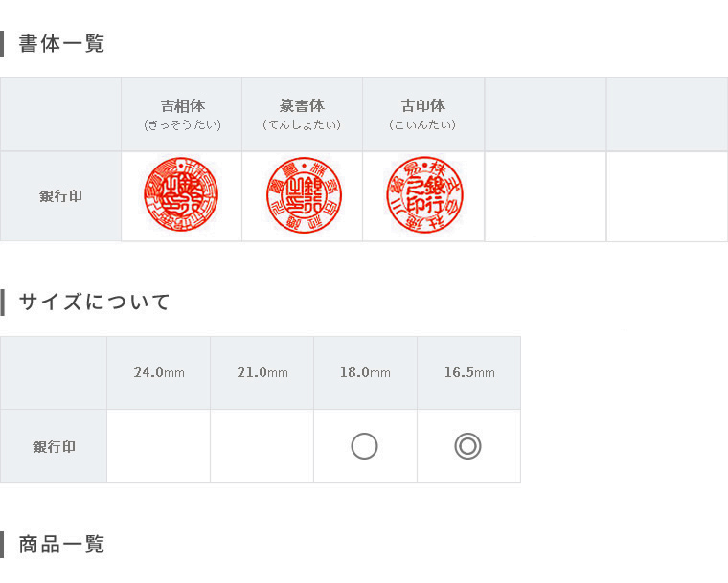Click the 商品一覧 section heading

pyautogui.click(x=61, y=544)
